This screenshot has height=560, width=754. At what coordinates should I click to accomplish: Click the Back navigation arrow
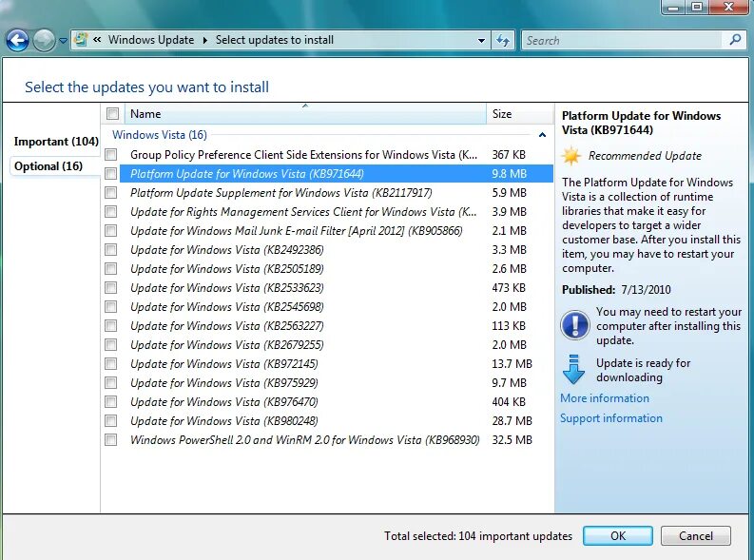click(x=18, y=41)
